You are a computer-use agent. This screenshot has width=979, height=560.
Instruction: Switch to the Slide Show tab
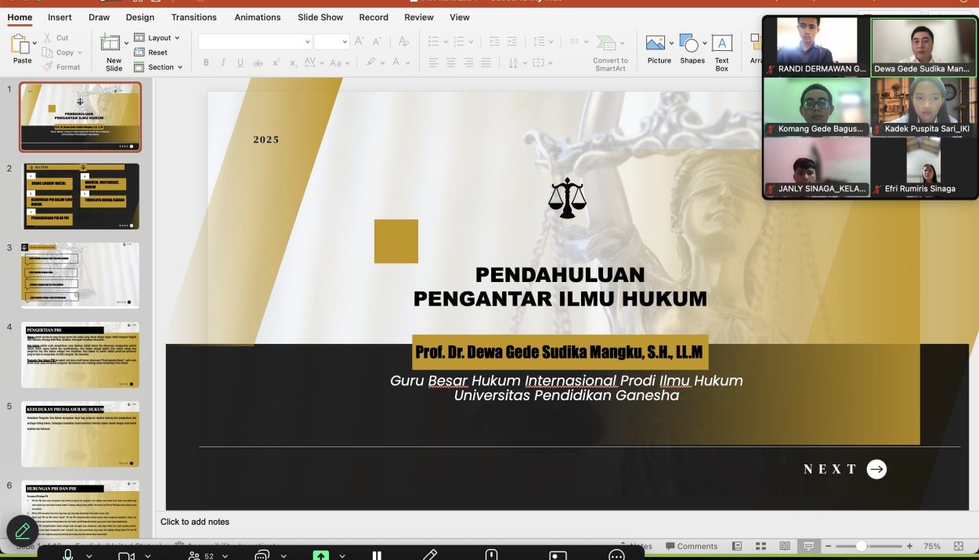[x=320, y=17]
